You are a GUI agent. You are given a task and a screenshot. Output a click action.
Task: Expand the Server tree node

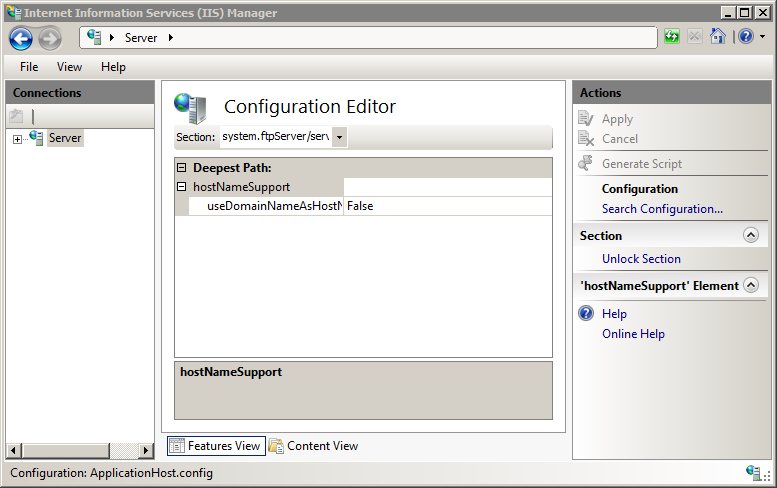17,139
